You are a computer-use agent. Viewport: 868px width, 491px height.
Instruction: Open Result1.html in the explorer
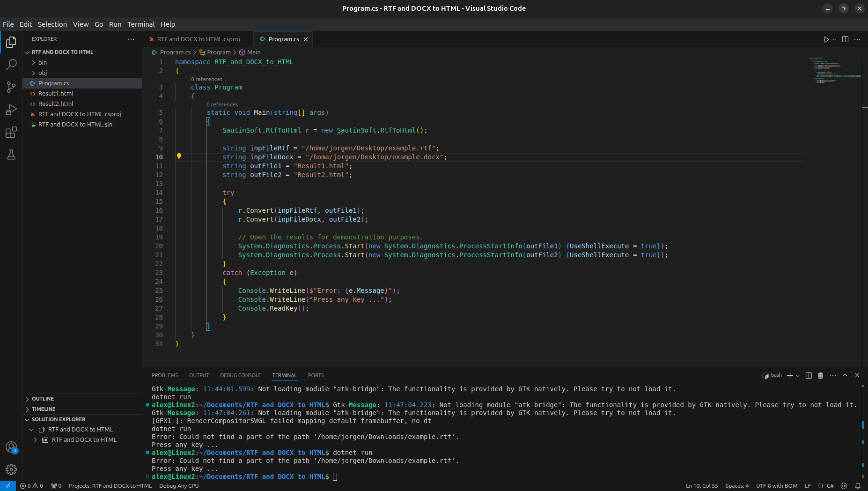pyautogui.click(x=56, y=93)
